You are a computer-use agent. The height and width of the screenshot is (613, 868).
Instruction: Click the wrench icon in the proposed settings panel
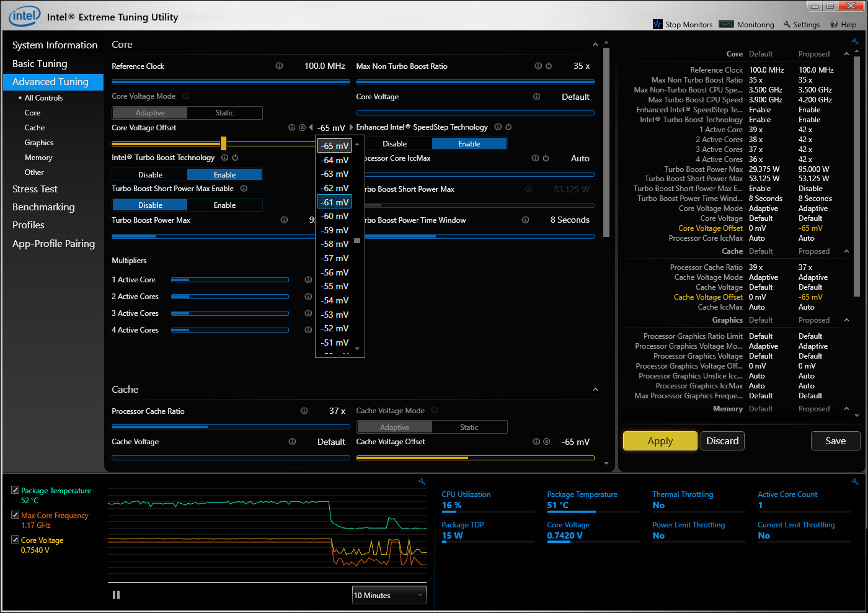tap(855, 42)
